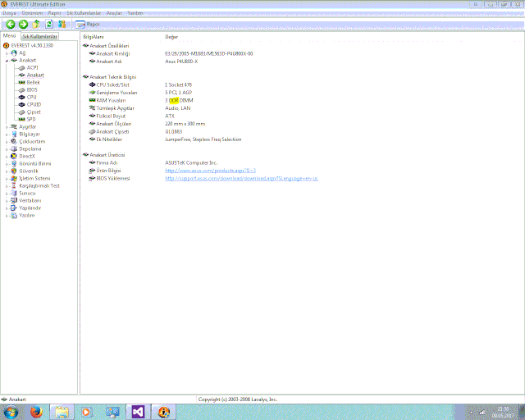This screenshot has width=525, height=420.
Task: Select the CPUID icon in the tree
Action: (22, 104)
